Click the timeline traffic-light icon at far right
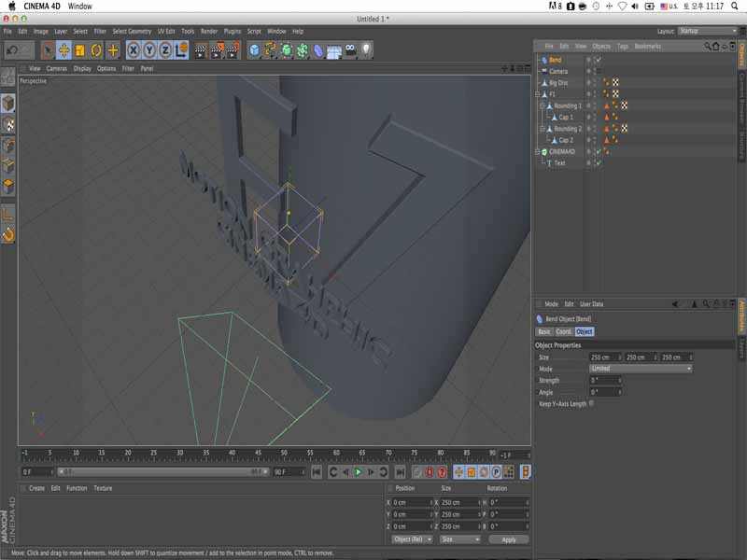The height and width of the screenshot is (560, 747). tap(526, 472)
